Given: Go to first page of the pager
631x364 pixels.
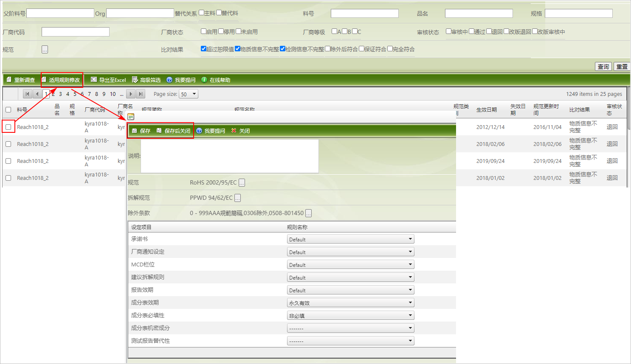Looking at the screenshot, I should (x=28, y=94).
